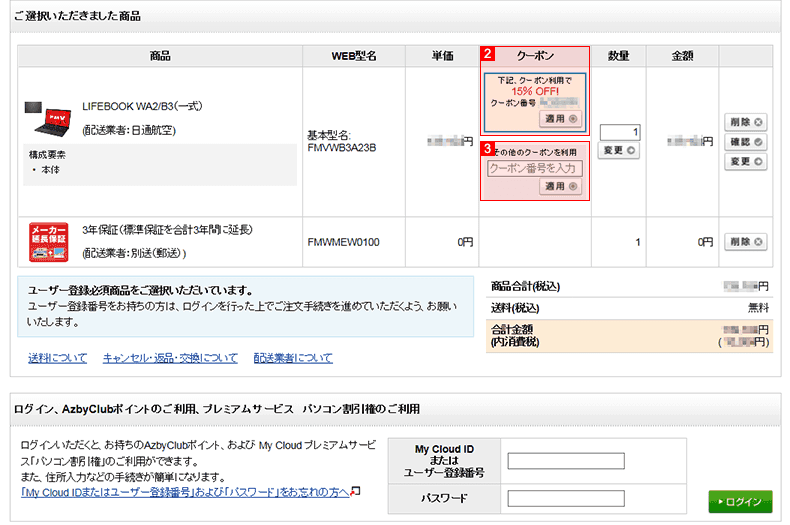Viewport: 790px width, 525px height.
Task: Click the パスワード input field
Action: click(x=566, y=499)
